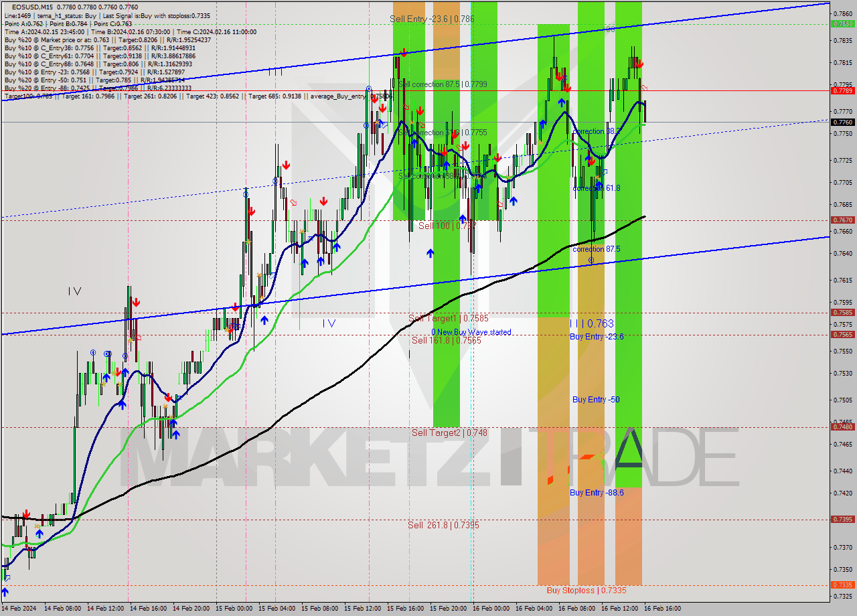
Task: Select the 'Buy Entry -88.6' label
Action: 597,493
